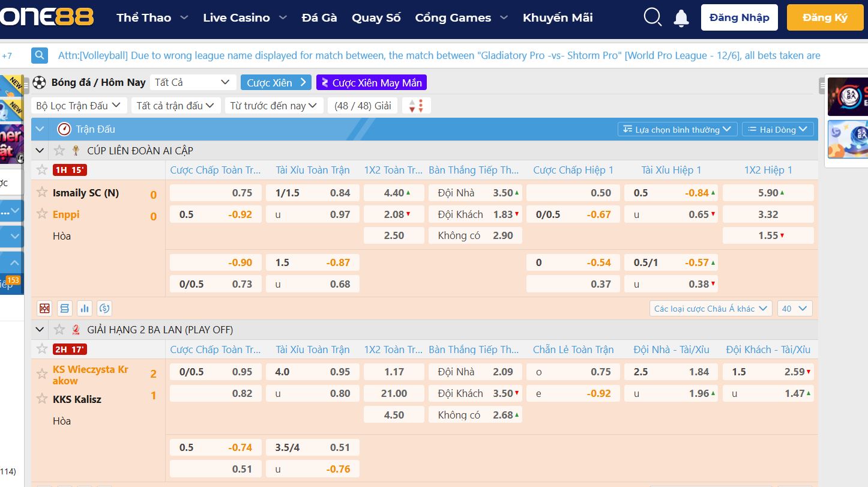Click the clock icon beside Trận Đấu
Viewport: 868px width, 487px height.
[64, 129]
